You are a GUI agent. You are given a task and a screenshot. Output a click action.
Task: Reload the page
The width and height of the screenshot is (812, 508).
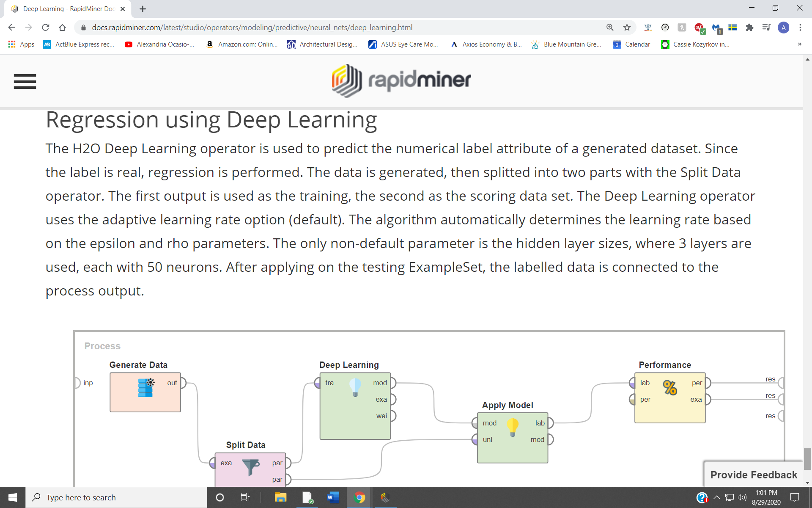click(x=45, y=28)
